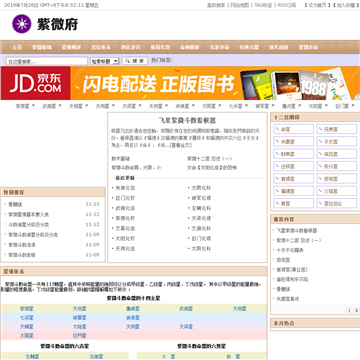
Task: Open the 身宫 palace icon button
Action: point(294,203)
